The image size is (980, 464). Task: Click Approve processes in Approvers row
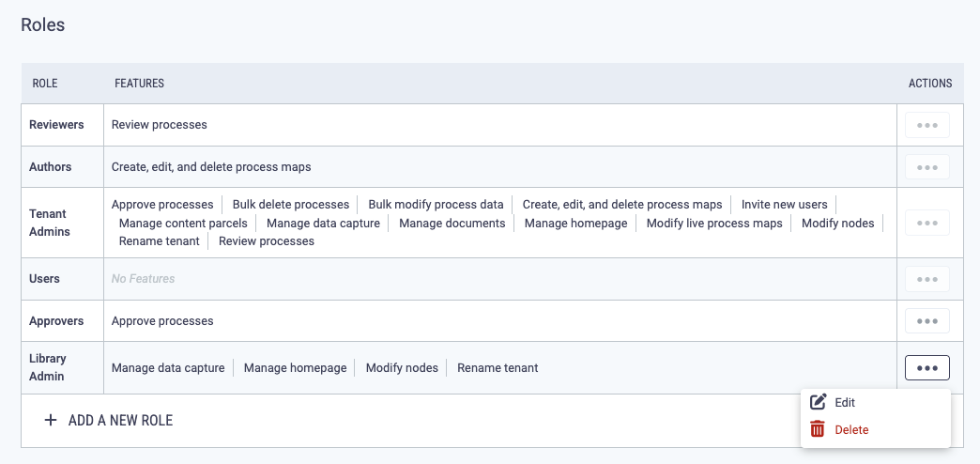[162, 321]
